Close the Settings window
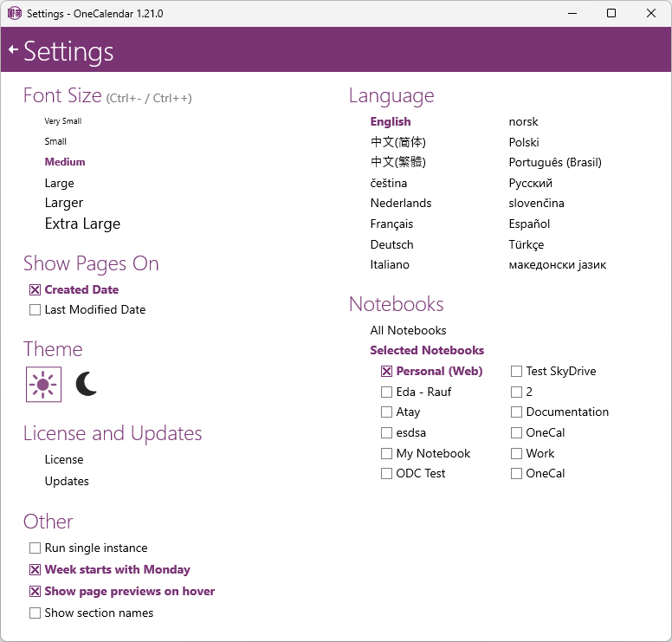 (651, 13)
